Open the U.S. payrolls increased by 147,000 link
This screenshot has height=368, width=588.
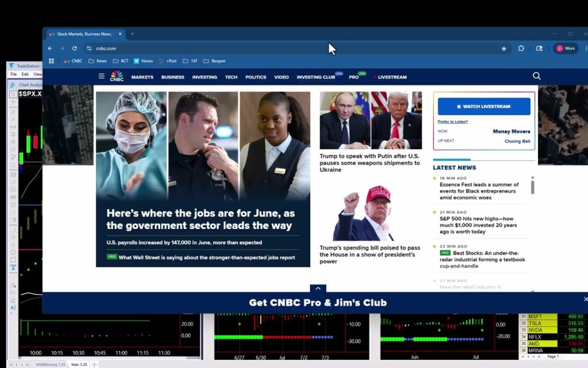pyautogui.click(x=184, y=243)
